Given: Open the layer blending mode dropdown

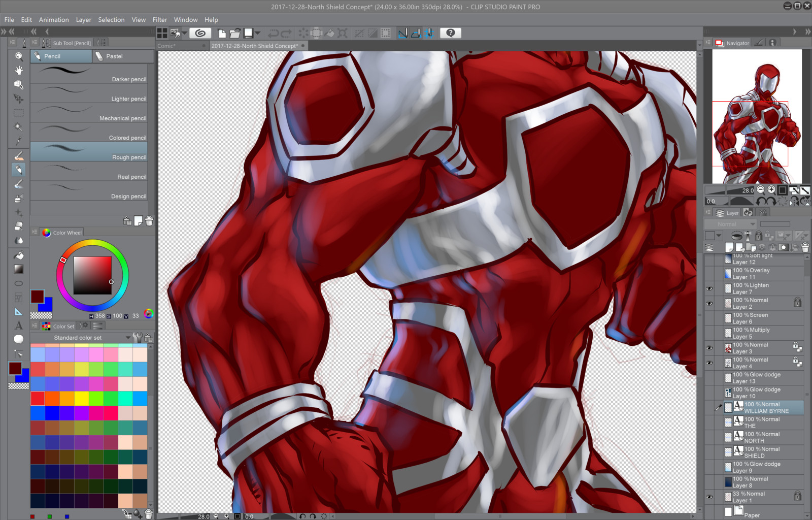Looking at the screenshot, I should click(x=730, y=224).
